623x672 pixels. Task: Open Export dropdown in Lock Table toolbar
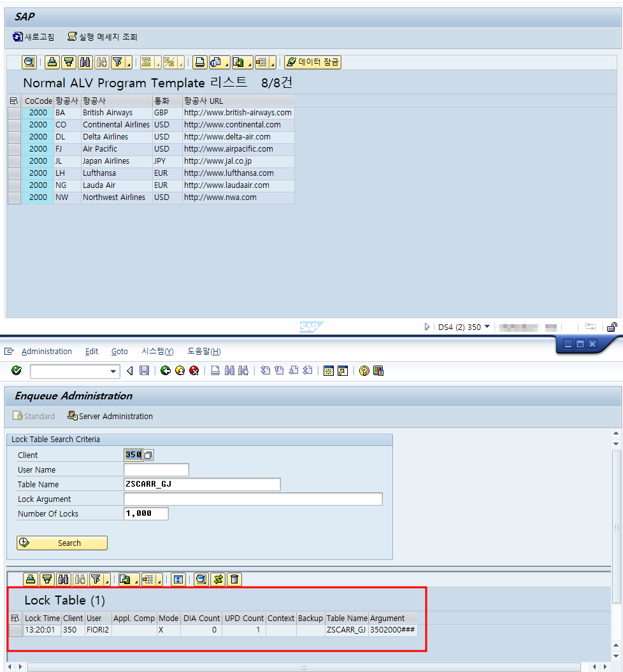pyautogui.click(x=137, y=580)
